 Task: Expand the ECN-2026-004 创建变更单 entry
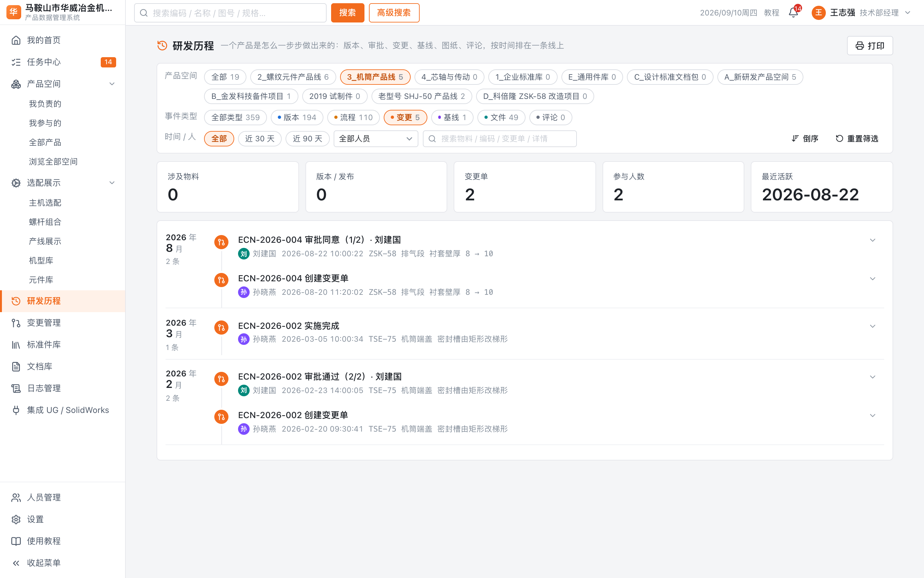pyautogui.click(x=872, y=279)
